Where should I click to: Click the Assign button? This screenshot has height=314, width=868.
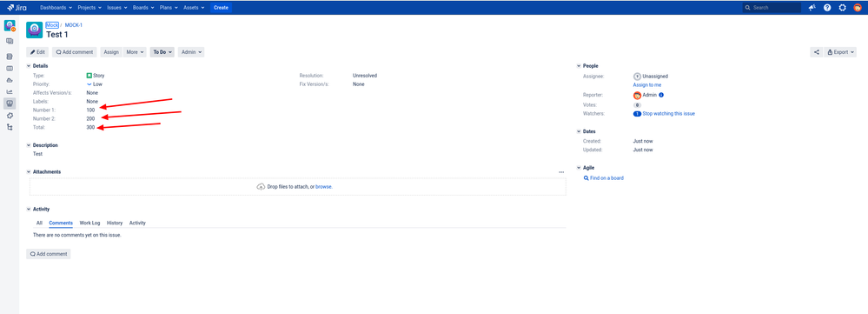(x=111, y=52)
